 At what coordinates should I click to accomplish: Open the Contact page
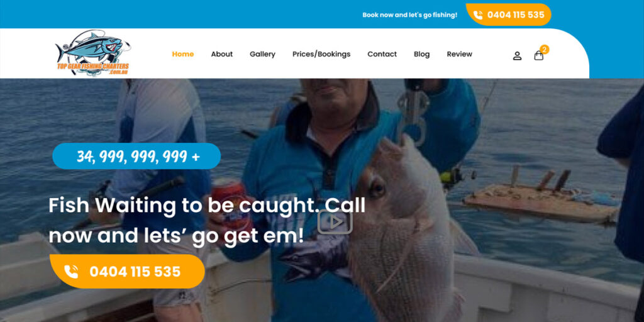coord(382,54)
